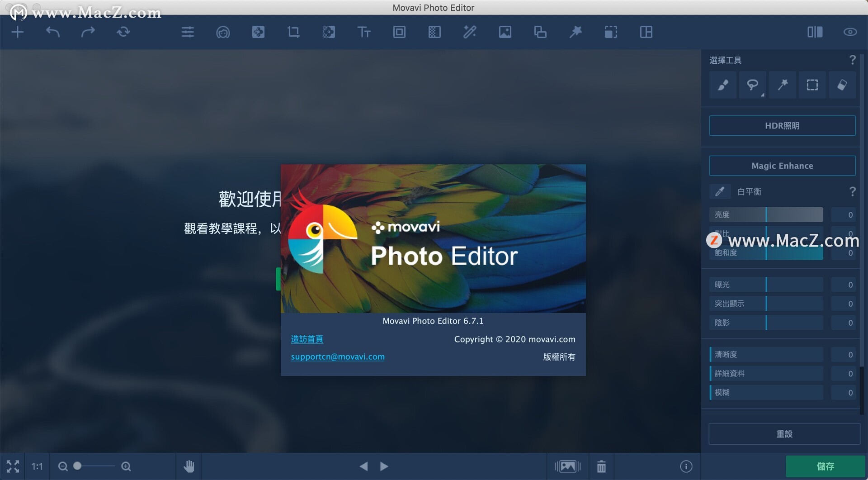Toggle before/after comparison view

coord(815,32)
